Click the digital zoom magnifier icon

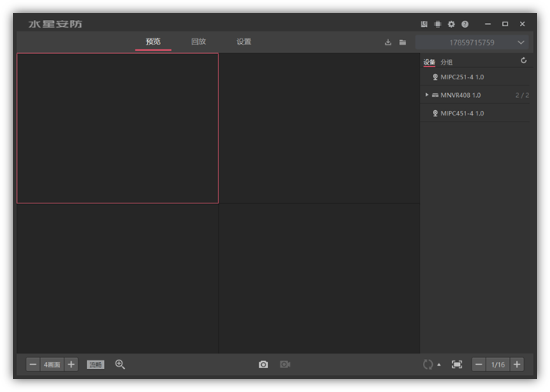120,364
